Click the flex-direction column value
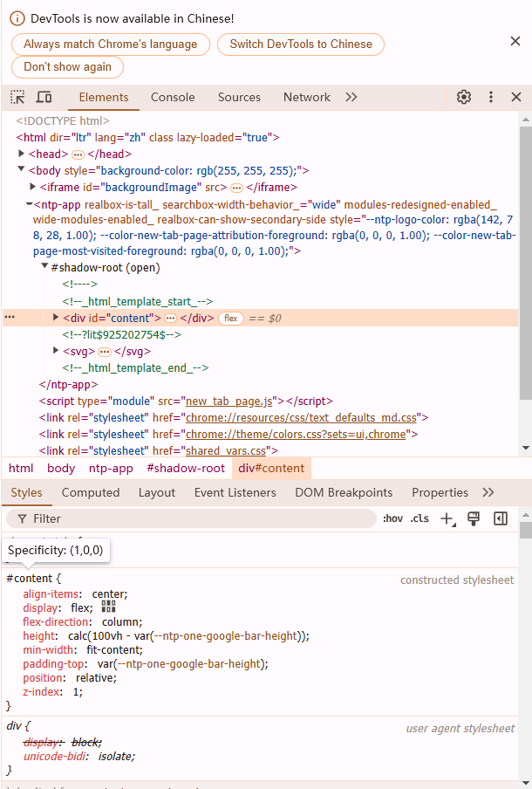The width and height of the screenshot is (532, 789). point(122,622)
